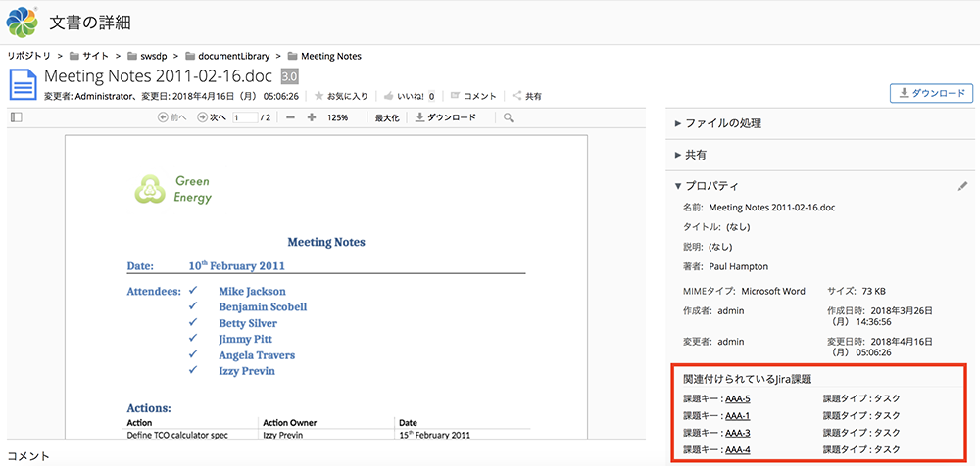Click the author value Paul Hampton
The image size is (980, 466).
[x=739, y=266]
